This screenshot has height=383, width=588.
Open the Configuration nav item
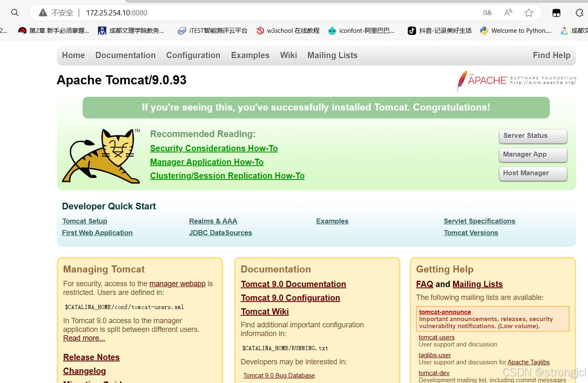194,55
